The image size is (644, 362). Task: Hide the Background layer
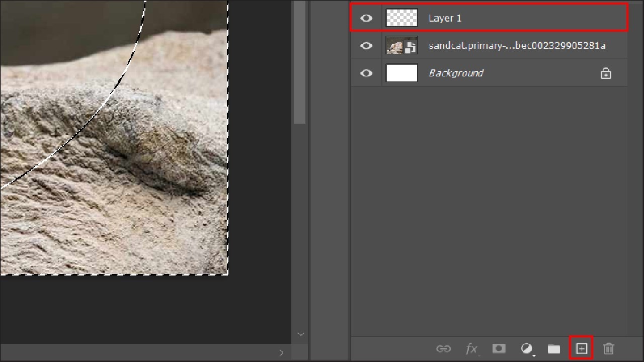click(366, 73)
